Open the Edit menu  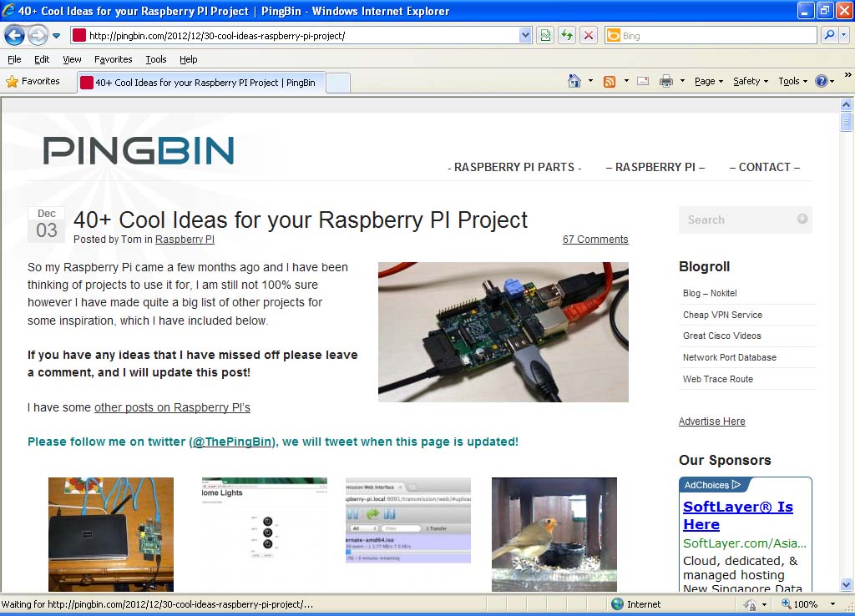(42, 59)
